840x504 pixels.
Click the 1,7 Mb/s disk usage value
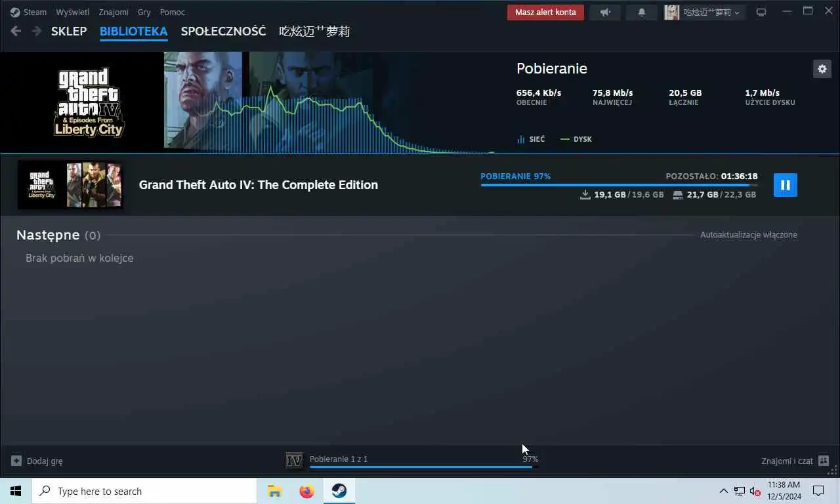763,93
